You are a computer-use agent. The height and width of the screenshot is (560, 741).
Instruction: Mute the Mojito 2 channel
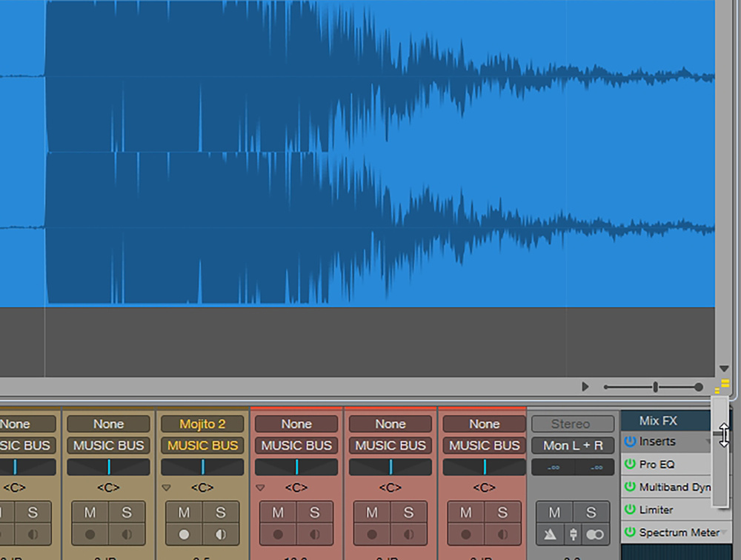click(x=184, y=513)
